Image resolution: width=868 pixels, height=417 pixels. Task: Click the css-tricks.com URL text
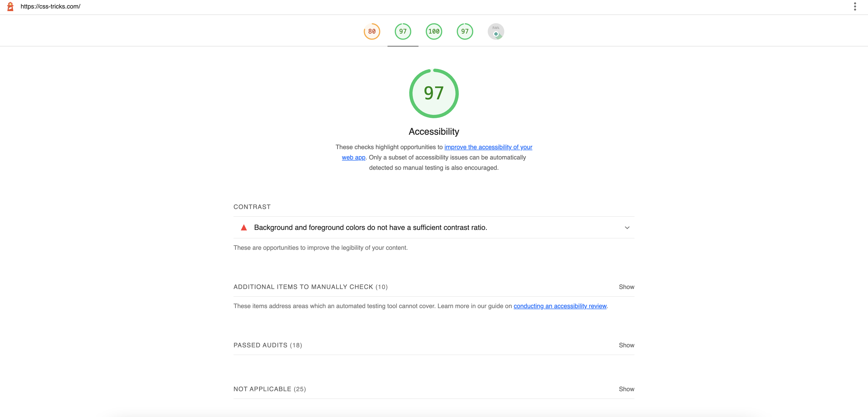coord(51,6)
